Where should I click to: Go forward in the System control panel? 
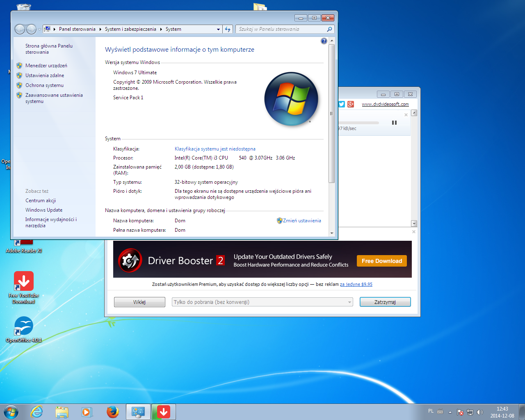tap(31, 29)
